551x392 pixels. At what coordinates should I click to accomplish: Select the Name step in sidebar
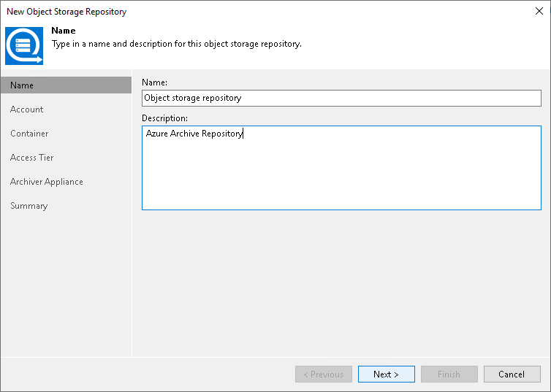[x=66, y=85]
